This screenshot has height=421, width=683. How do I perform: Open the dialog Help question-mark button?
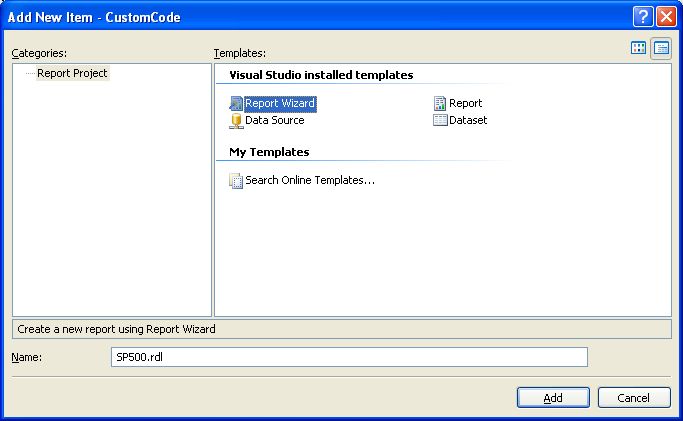pyautogui.click(x=643, y=17)
